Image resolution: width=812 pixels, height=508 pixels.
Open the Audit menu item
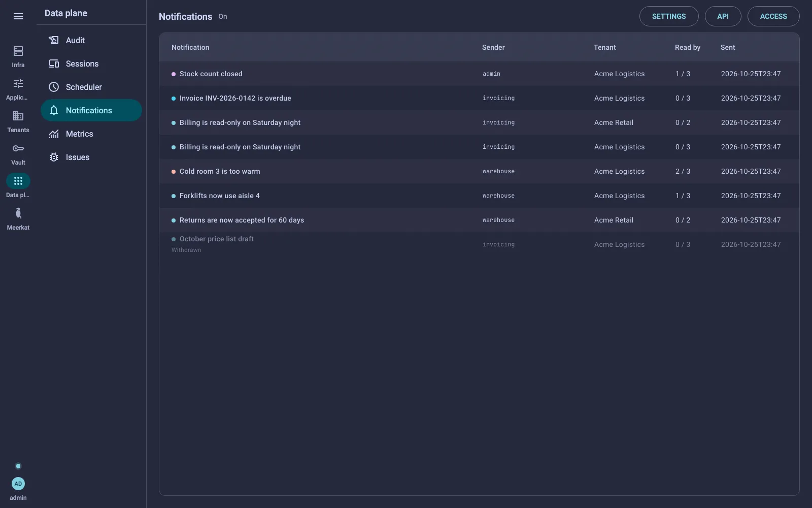pos(91,40)
